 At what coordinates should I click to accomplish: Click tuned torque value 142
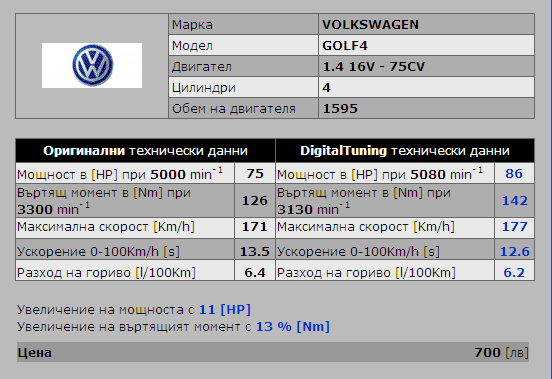coord(514,201)
